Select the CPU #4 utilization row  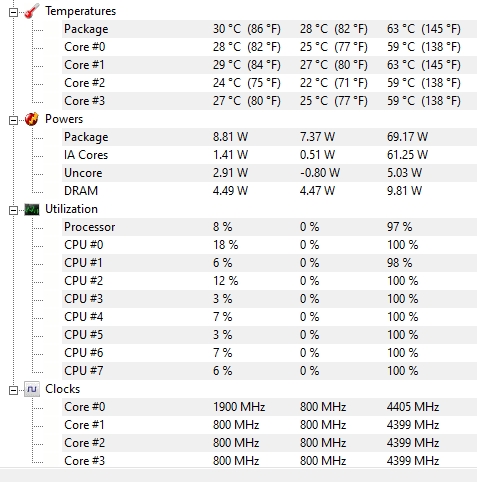pyautogui.click(x=269, y=317)
